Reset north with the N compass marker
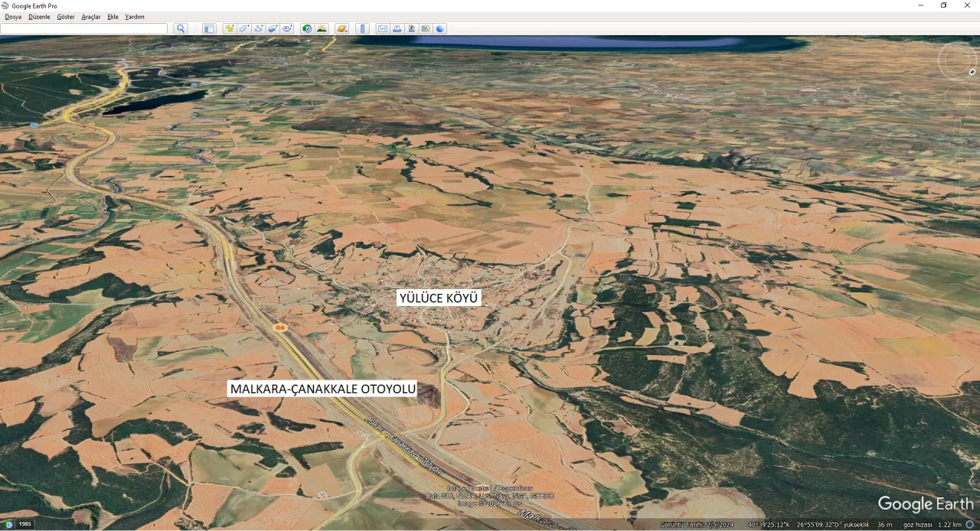Screen dimensions: 980x531 click(x=972, y=72)
